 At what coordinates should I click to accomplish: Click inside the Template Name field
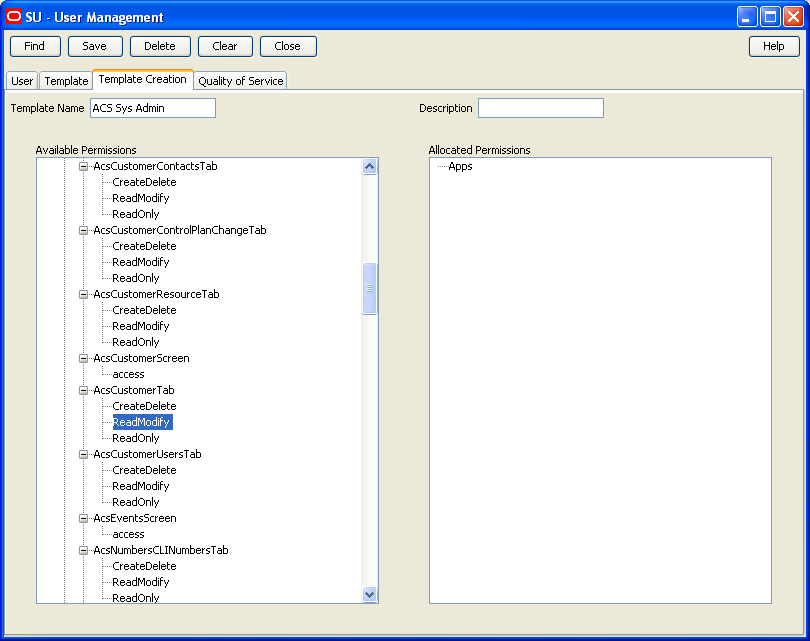pos(151,107)
